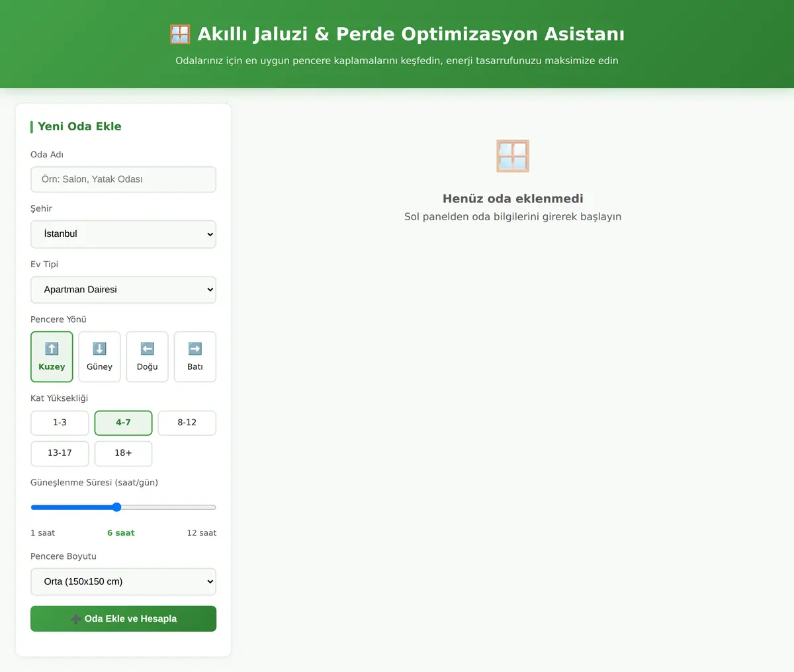
Task: Pick the 8-12 floor height option
Action: pos(187,423)
